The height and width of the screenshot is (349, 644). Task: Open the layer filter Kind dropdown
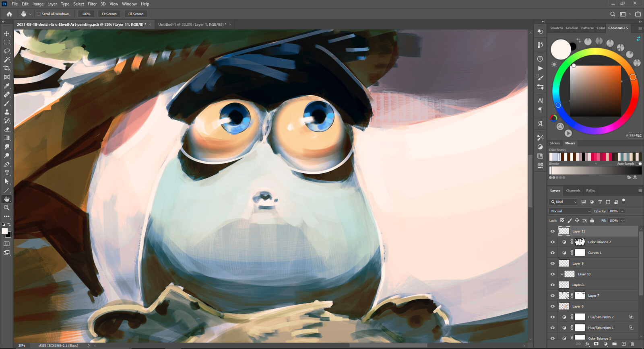[563, 202]
